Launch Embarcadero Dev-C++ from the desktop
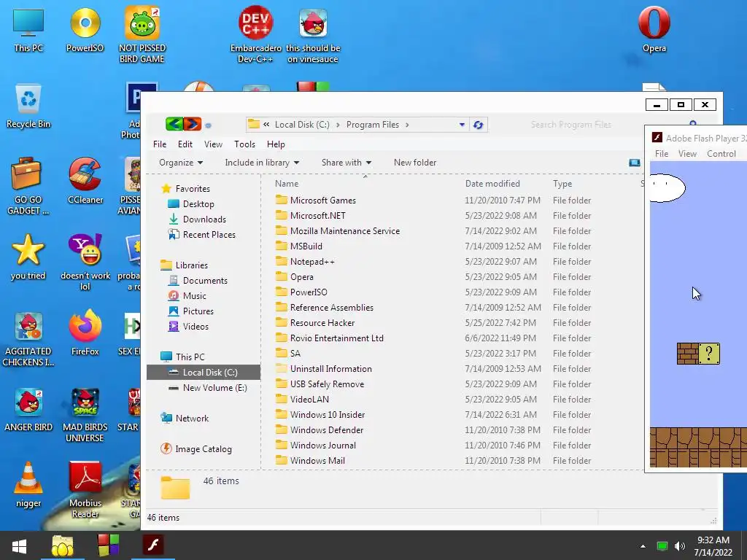This screenshot has height=560, width=747. click(x=256, y=35)
